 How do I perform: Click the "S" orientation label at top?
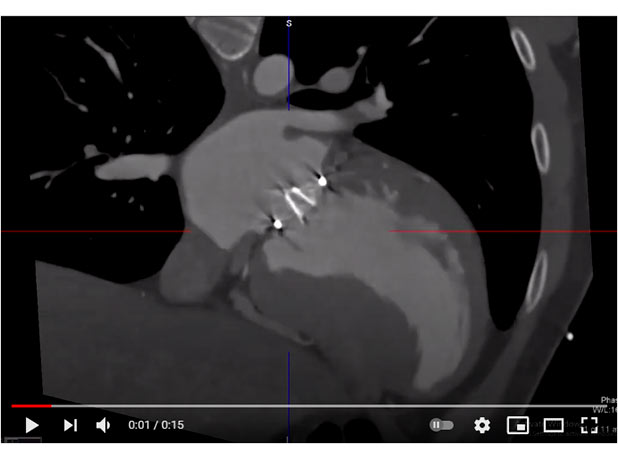(x=289, y=22)
